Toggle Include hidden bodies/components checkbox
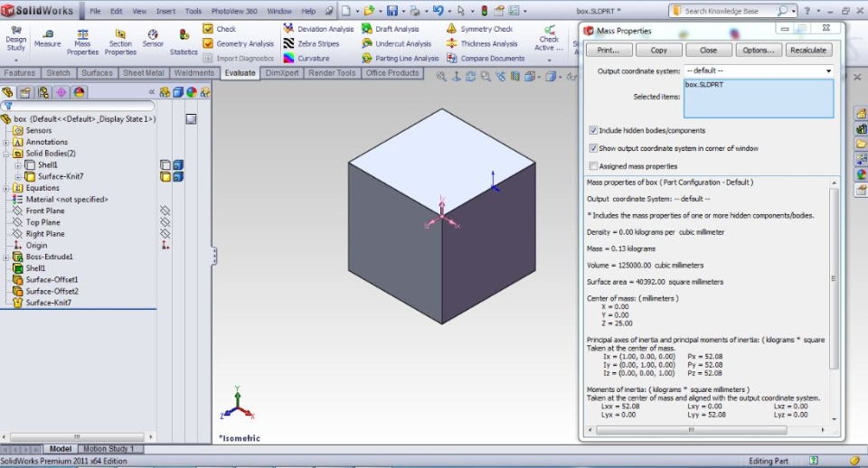 point(593,131)
